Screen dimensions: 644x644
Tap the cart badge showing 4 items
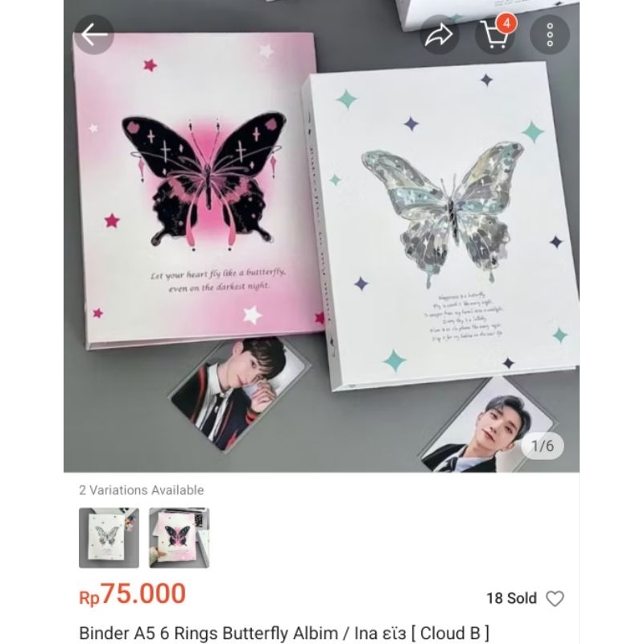506,23
